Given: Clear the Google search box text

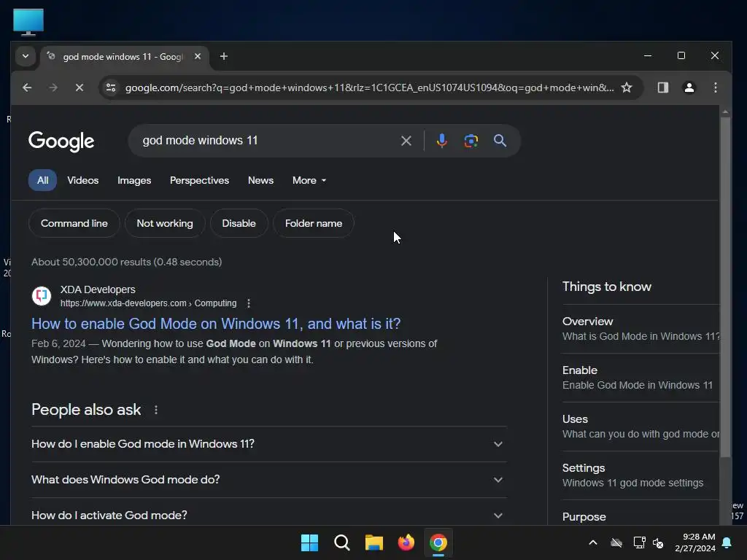Looking at the screenshot, I should coord(406,141).
